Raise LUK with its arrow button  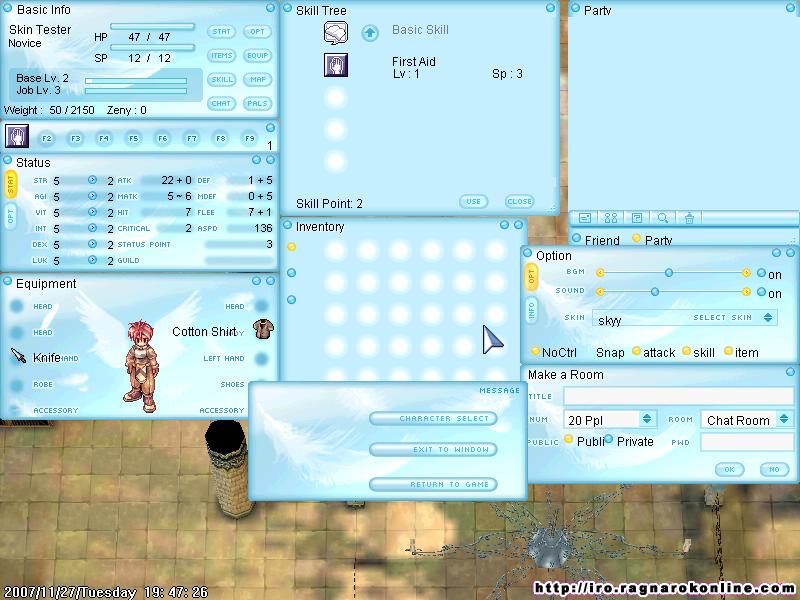point(92,260)
